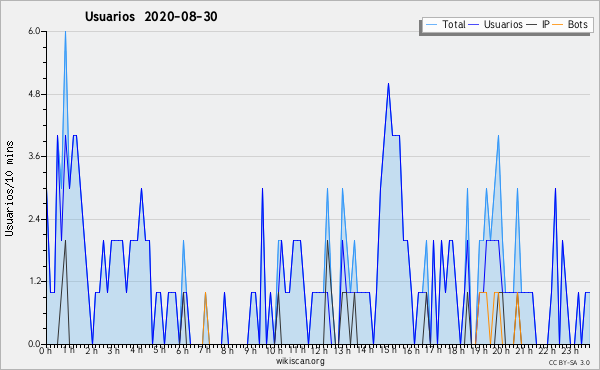This screenshot has width=600, height=370.
Task: Click the 'CC BY-SA 3.0' license text
Action: [x=569, y=362]
